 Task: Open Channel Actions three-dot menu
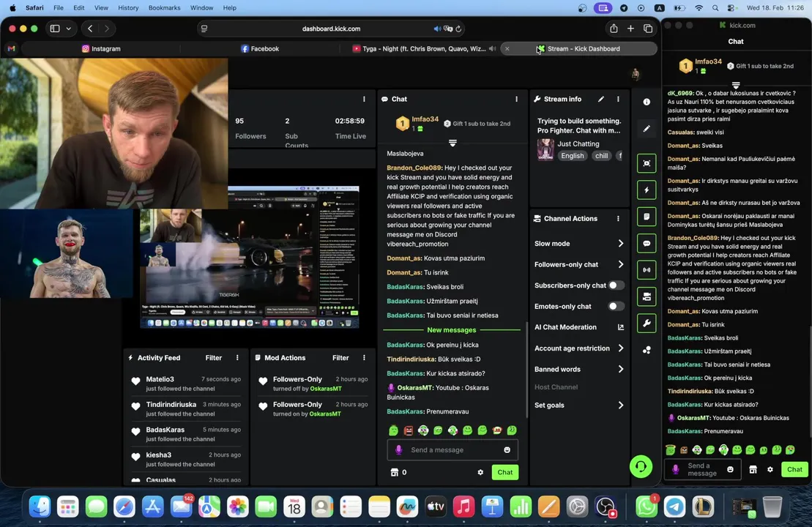pyautogui.click(x=618, y=218)
